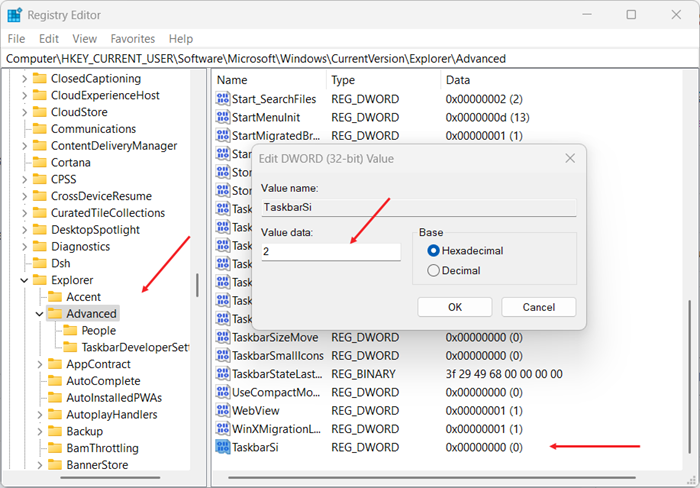Viewport: 700px width, 488px height.
Task: Open the File menu
Action: tap(16, 39)
